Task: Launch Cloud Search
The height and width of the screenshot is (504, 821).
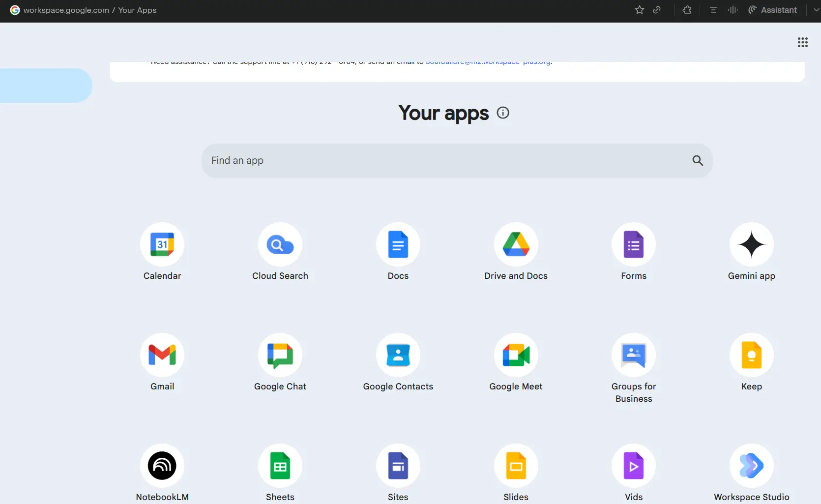Action: 280,244
